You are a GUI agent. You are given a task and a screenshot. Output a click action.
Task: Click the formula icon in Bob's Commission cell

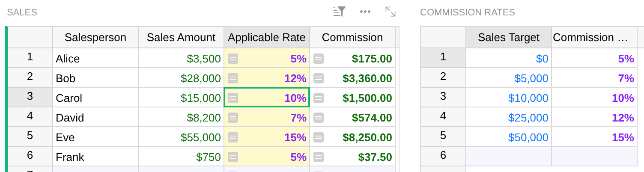319,79
